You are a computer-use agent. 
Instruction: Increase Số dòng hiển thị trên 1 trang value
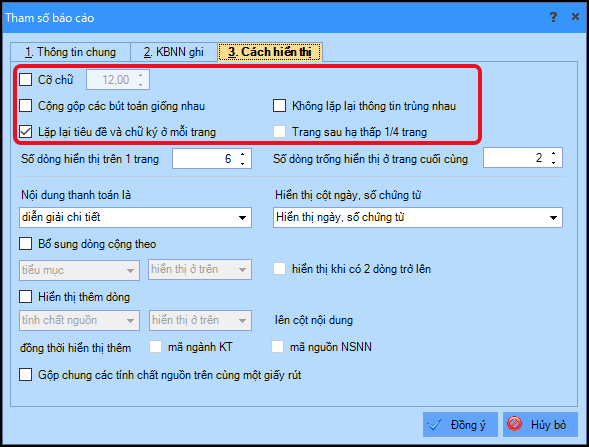click(242, 154)
